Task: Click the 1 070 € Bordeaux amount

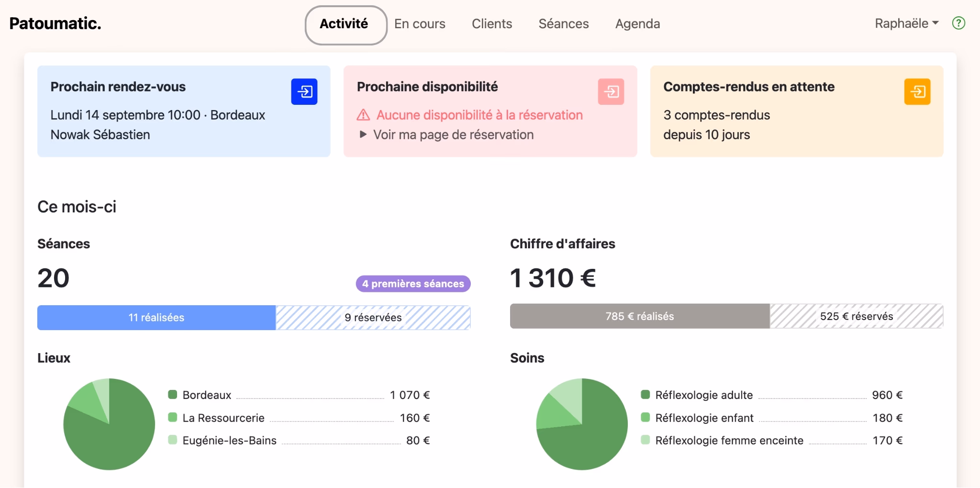Action: [410, 395]
